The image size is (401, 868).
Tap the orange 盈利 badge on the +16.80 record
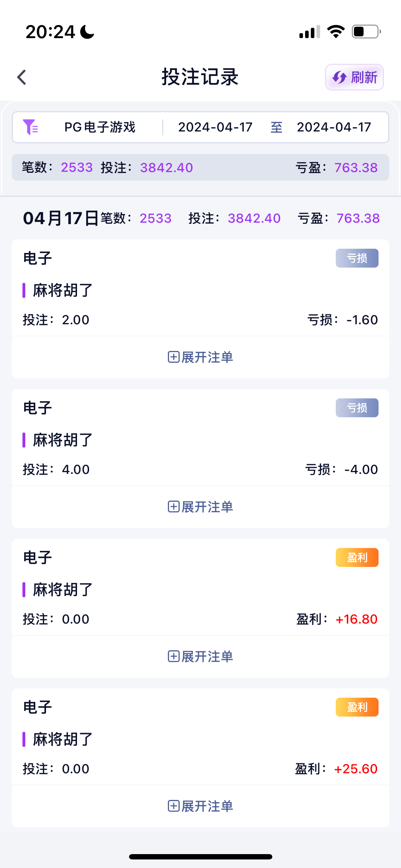pyautogui.click(x=357, y=557)
